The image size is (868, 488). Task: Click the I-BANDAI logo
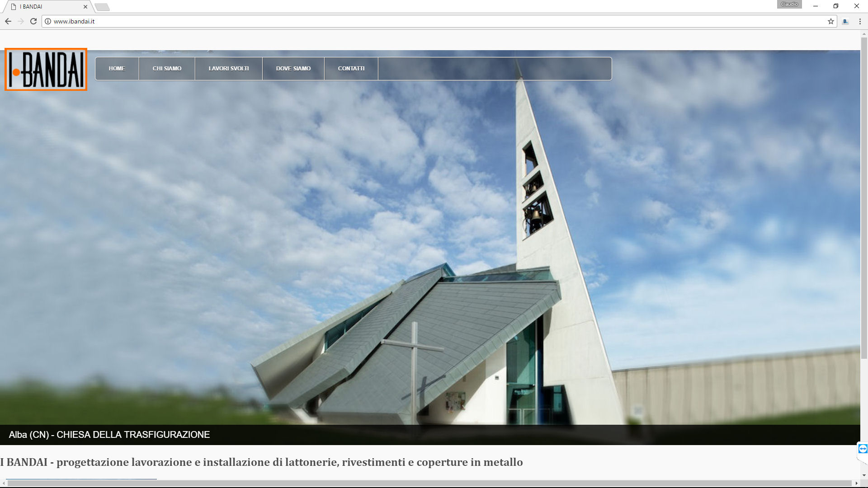pos(46,69)
